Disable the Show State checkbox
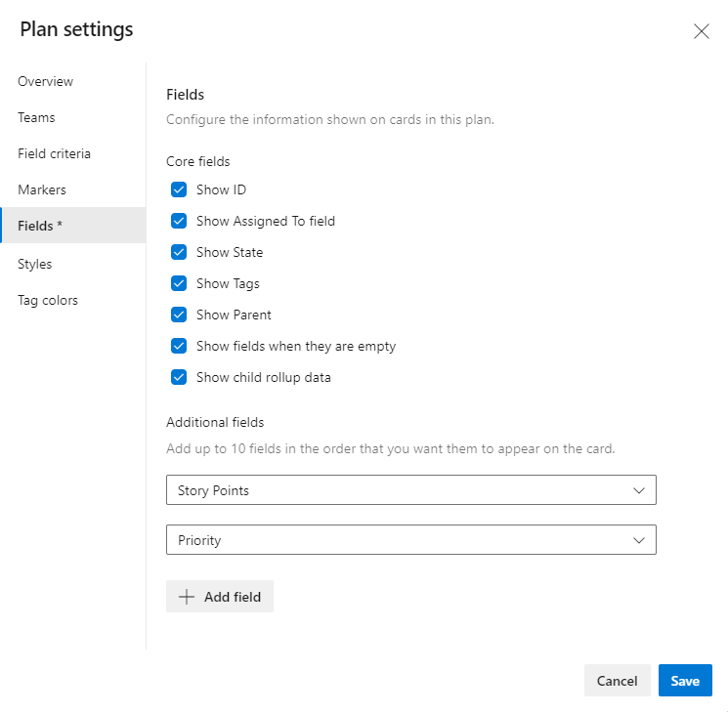This screenshot has height=714, width=728. [179, 252]
